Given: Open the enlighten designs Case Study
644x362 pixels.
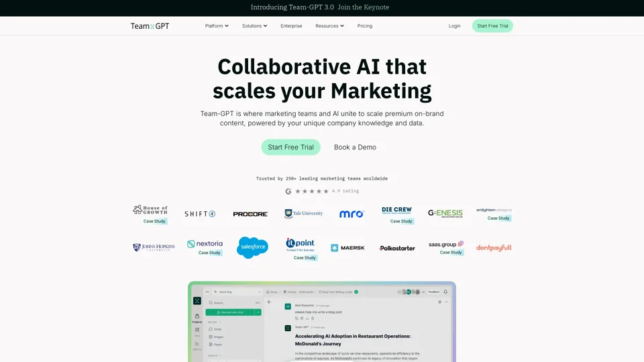Looking at the screenshot, I should [x=498, y=219].
